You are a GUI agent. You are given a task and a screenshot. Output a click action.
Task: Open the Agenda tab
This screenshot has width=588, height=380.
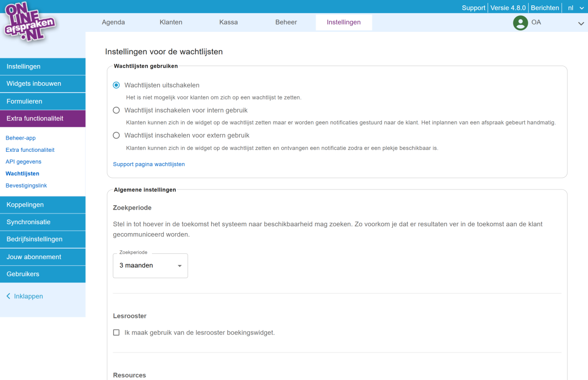pyautogui.click(x=113, y=22)
